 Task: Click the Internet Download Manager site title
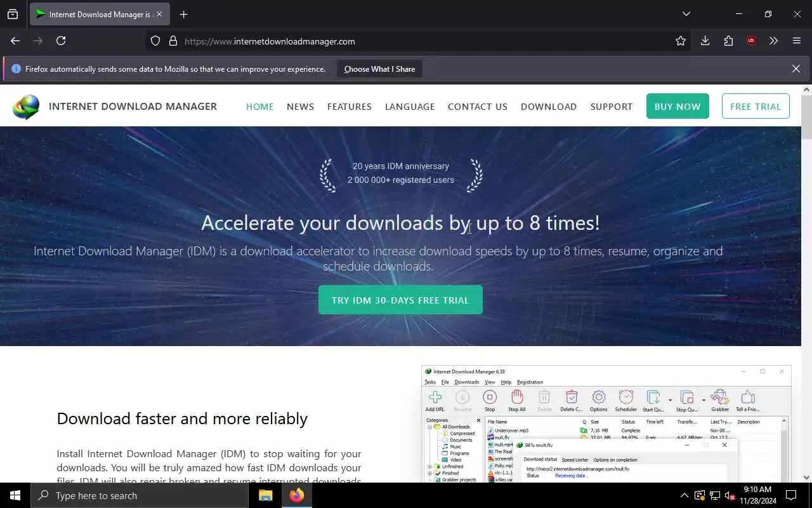coord(133,106)
